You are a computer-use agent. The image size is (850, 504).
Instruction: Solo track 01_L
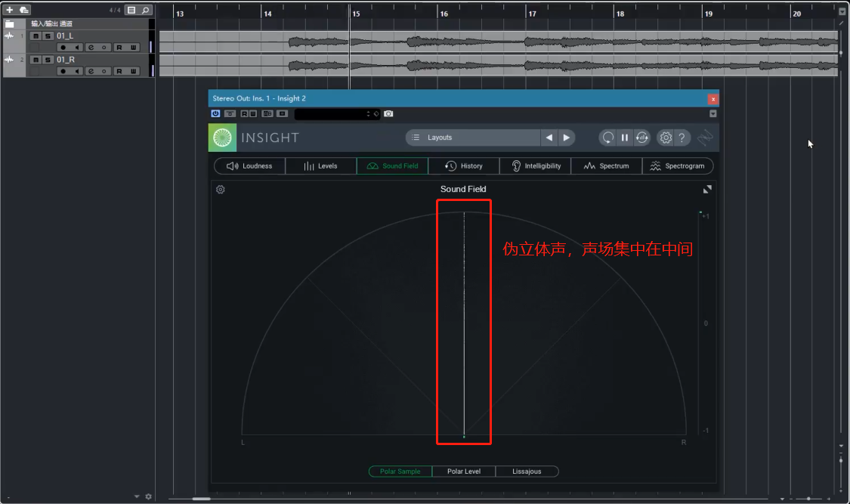pyautogui.click(x=48, y=36)
